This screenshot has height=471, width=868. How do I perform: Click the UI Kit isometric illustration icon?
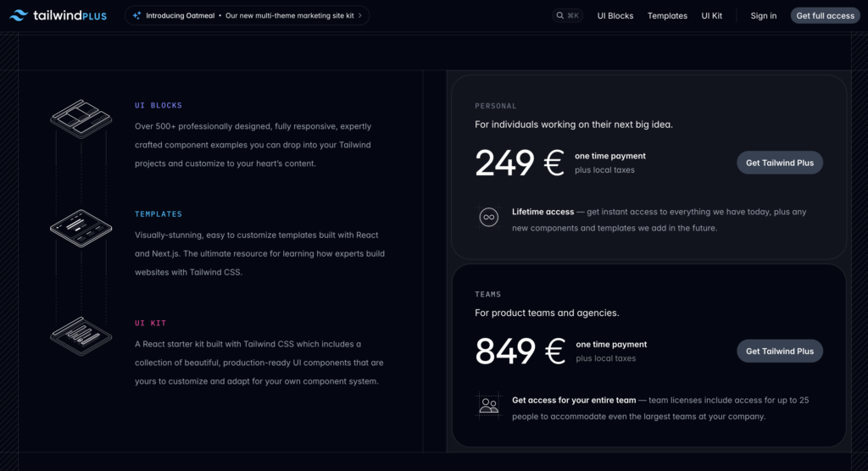pos(81,333)
